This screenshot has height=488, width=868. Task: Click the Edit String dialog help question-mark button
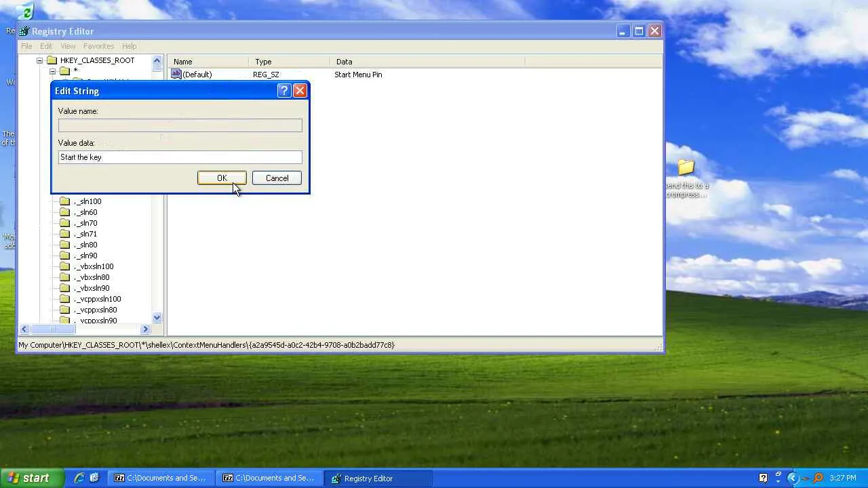[x=284, y=91]
